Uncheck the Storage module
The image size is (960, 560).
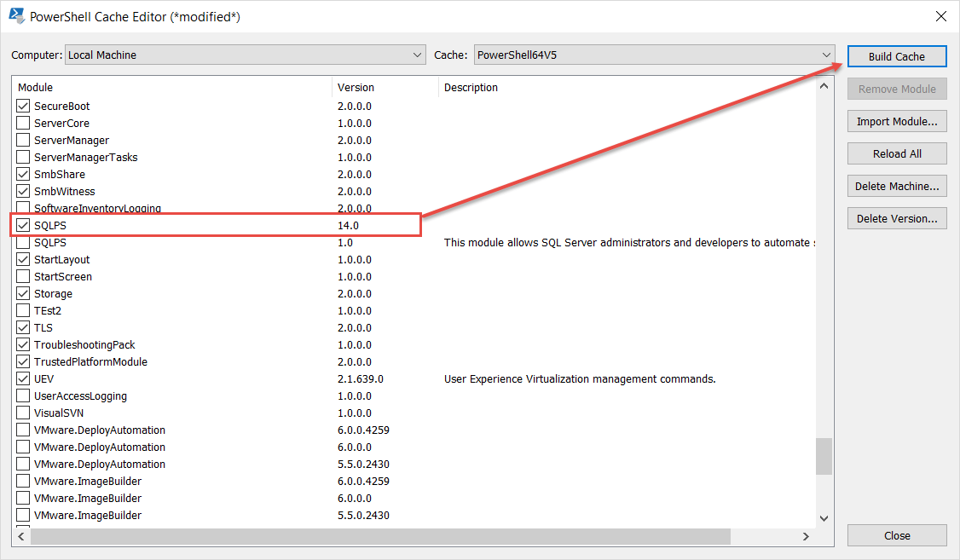[x=22, y=293]
